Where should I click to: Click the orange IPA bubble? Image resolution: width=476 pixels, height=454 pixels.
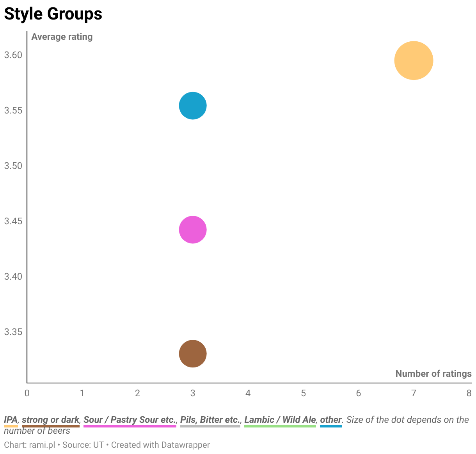(414, 60)
